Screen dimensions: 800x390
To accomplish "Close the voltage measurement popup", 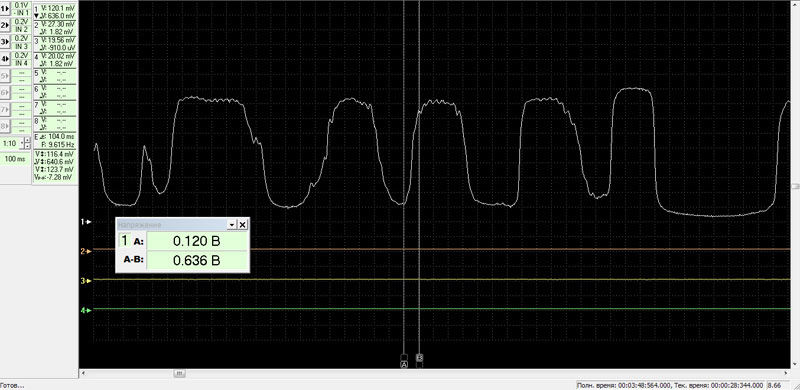I will tap(243, 225).
